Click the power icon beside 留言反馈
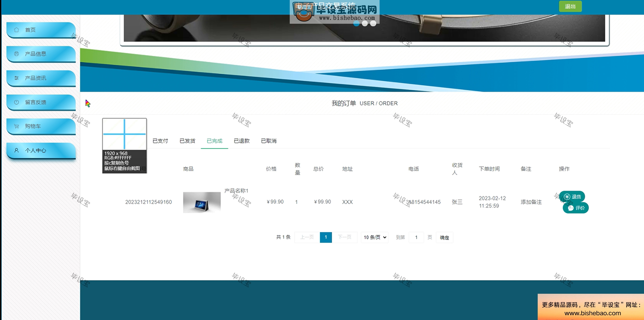The height and width of the screenshot is (320, 644). 16,102
